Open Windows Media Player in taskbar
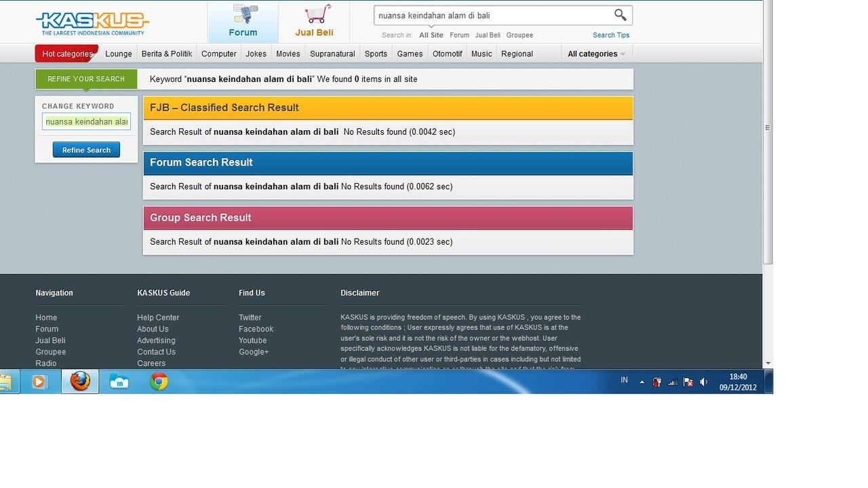This screenshot has width=868, height=488. 39,382
